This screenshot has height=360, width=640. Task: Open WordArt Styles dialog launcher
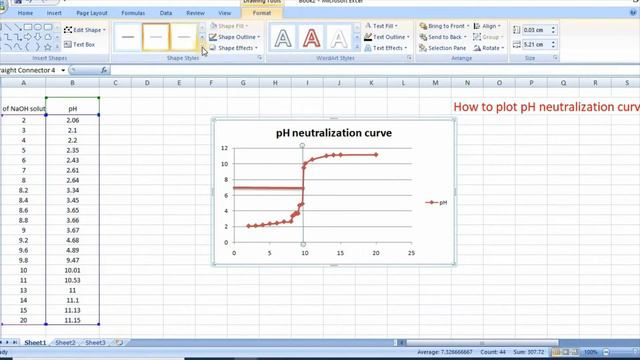pyautogui.click(x=409, y=58)
